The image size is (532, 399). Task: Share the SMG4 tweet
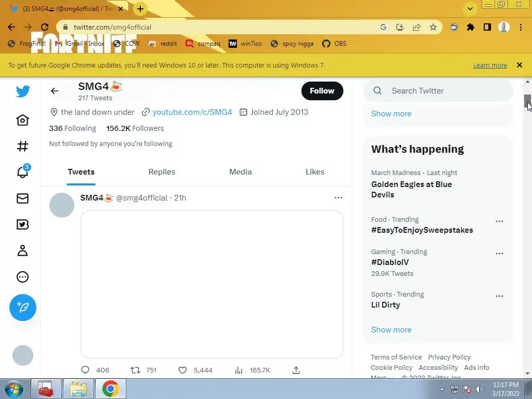click(x=296, y=370)
